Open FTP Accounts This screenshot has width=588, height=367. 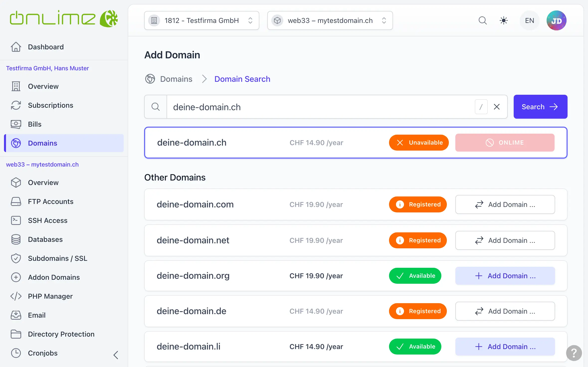[x=64, y=201]
